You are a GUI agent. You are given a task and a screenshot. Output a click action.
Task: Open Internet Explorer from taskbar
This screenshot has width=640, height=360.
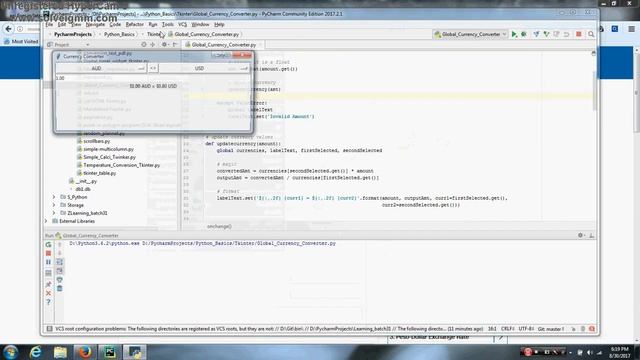tap(36, 352)
